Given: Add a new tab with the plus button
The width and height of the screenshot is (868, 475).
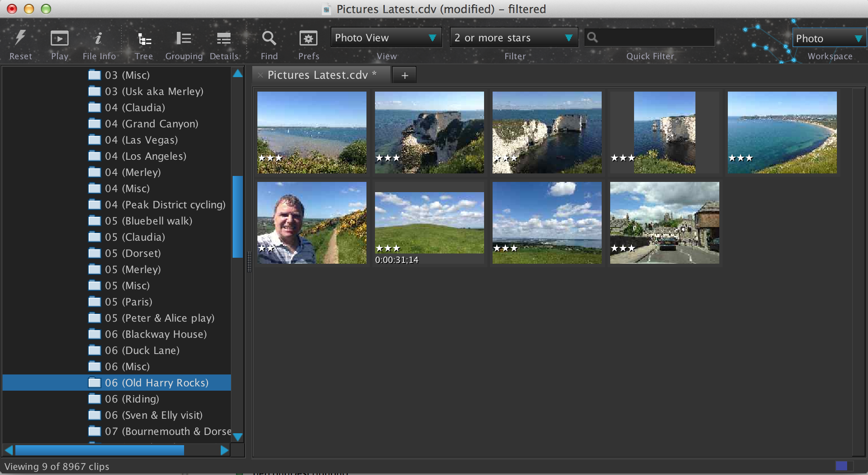Looking at the screenshot, I should pyautogui.click(x=404, y=75).
